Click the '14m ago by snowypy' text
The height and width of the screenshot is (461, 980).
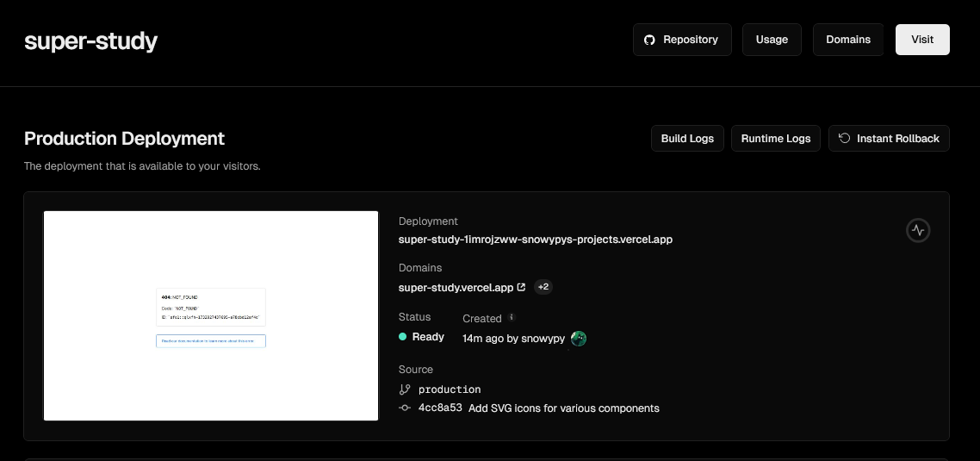point(514,339)
